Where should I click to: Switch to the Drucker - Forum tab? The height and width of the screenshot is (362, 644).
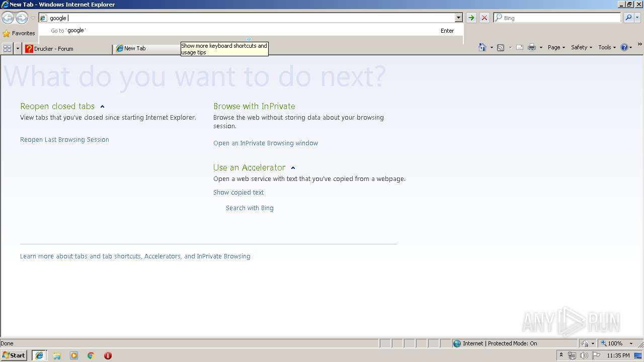click(67, 49)
